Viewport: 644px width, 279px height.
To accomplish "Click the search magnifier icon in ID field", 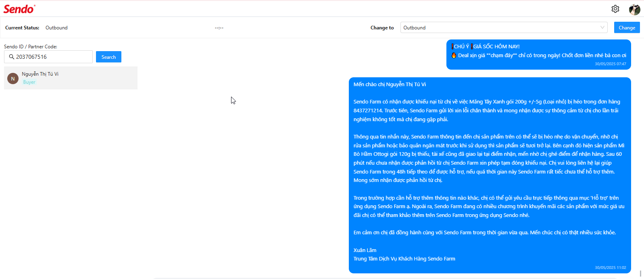I will click(12, 57).
